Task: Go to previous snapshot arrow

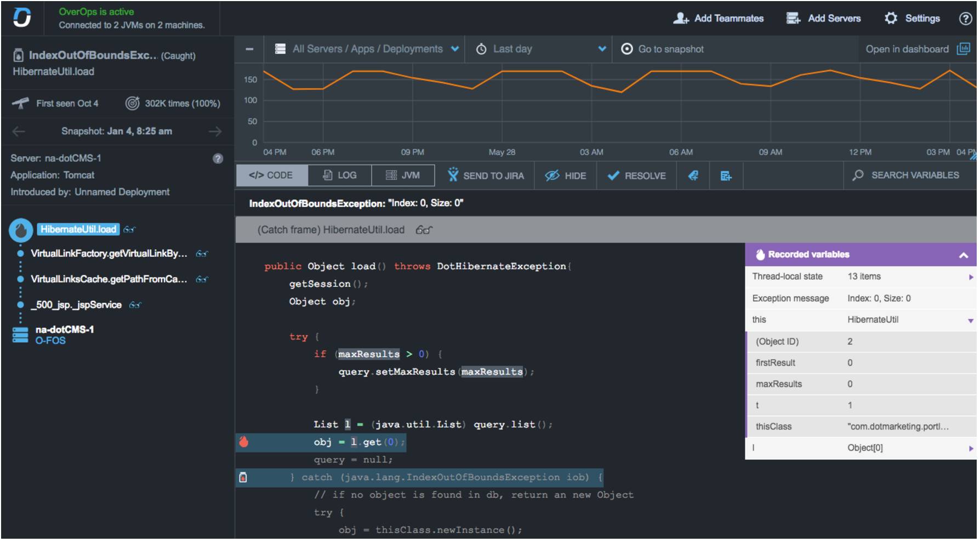Action: pos(19,131)
